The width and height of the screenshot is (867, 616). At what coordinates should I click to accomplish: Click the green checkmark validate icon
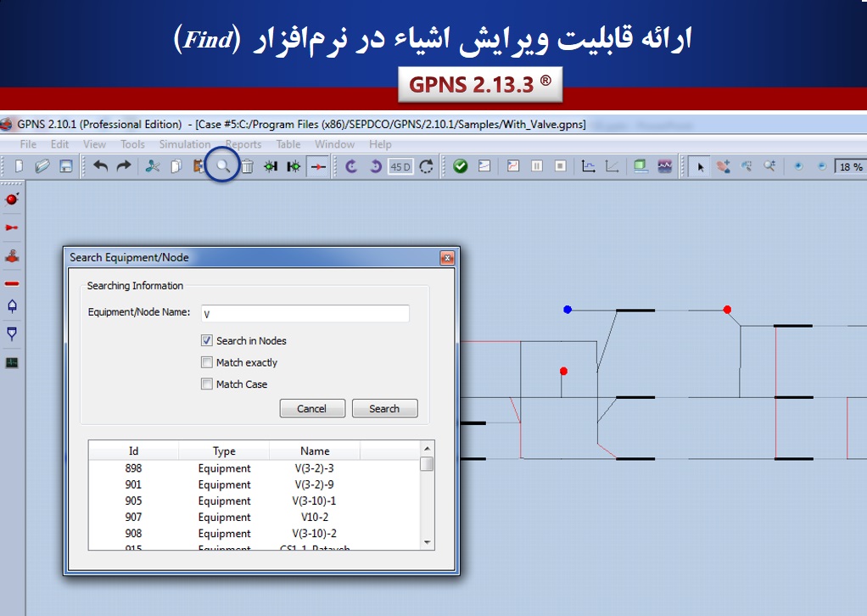(460, 166)
